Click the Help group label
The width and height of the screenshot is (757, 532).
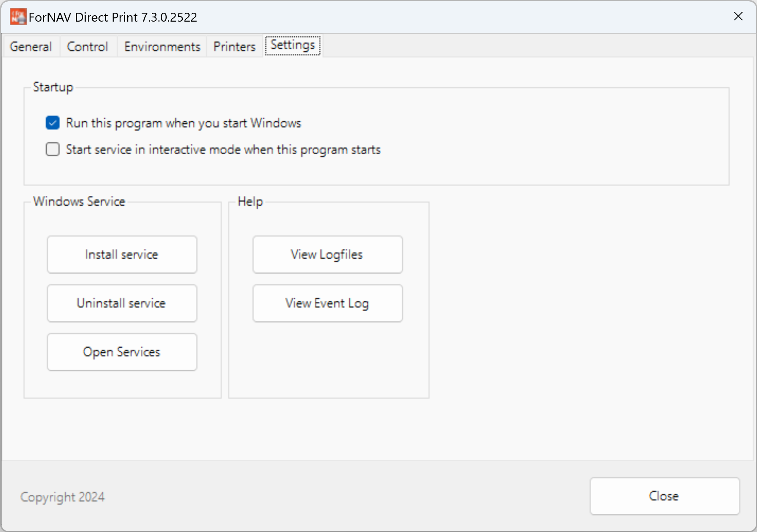250,201
